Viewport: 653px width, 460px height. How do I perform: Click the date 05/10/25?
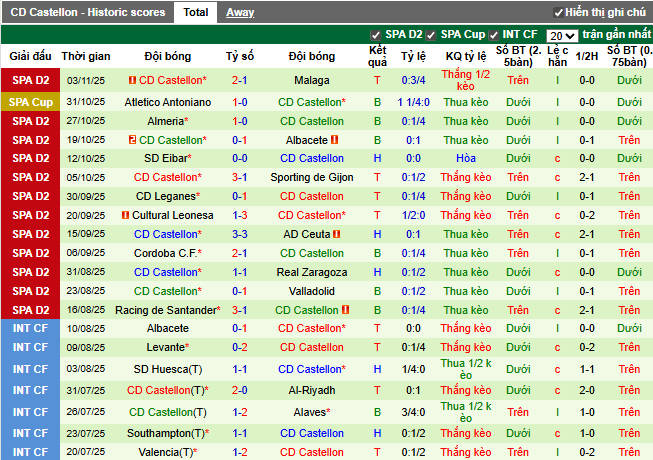(86, 178)
